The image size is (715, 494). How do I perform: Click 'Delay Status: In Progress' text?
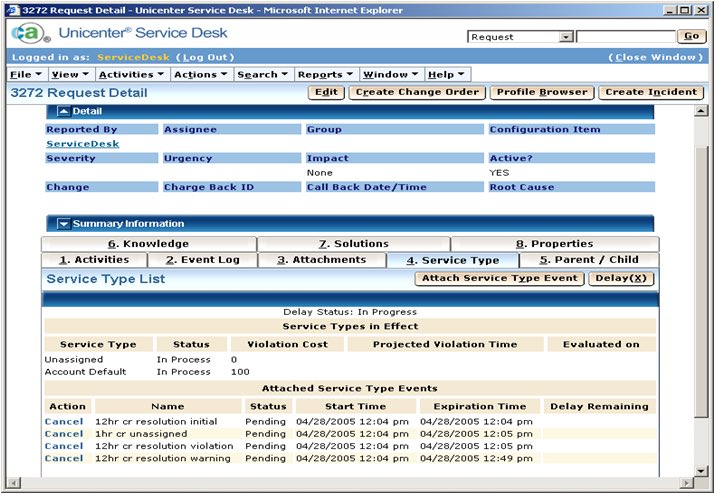click(x=350, y=312)
